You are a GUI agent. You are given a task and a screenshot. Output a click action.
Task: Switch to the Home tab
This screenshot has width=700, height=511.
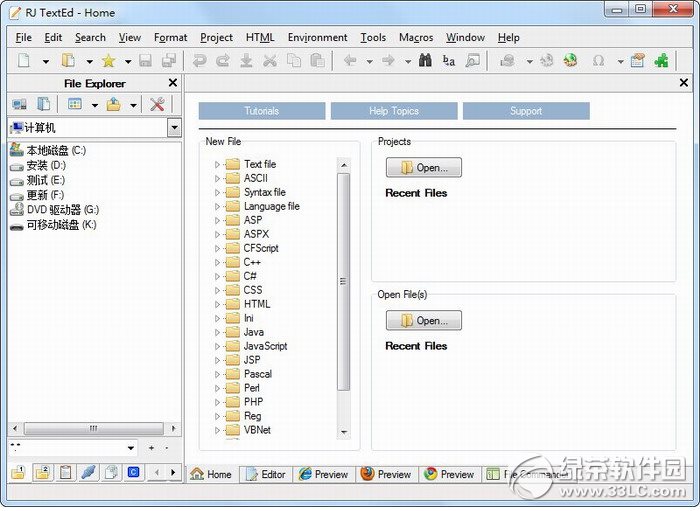coord(211,474)
